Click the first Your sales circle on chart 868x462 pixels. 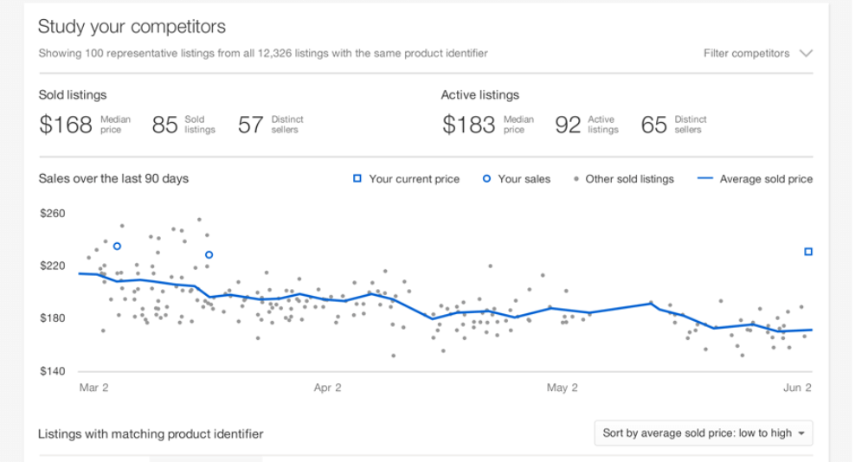[118, 247]
